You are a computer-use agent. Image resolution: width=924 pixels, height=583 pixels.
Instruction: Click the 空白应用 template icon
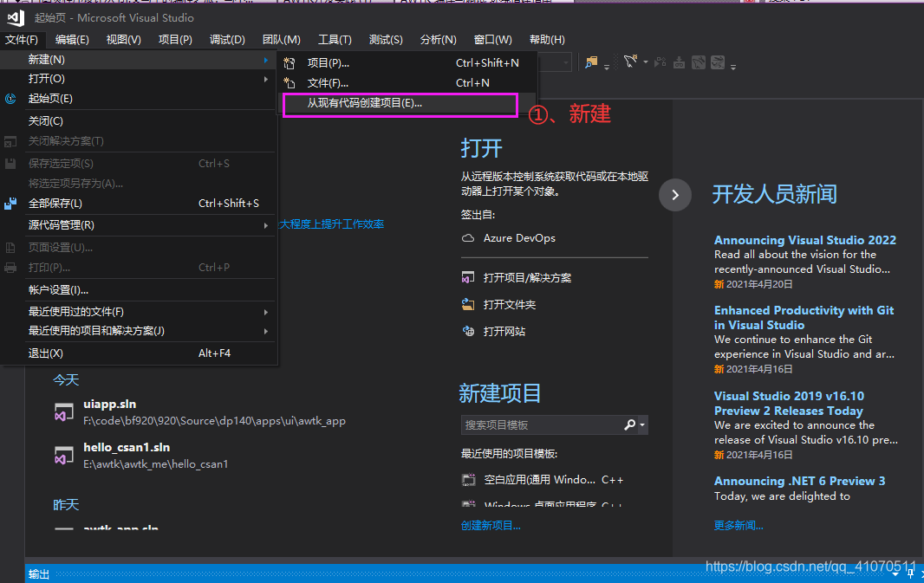(x=468, y=480)
